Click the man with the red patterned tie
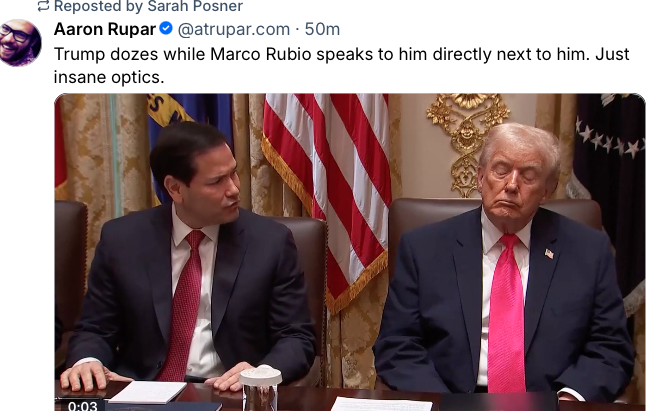The height and width of the screenshot is (411, 653). (187, 258)
